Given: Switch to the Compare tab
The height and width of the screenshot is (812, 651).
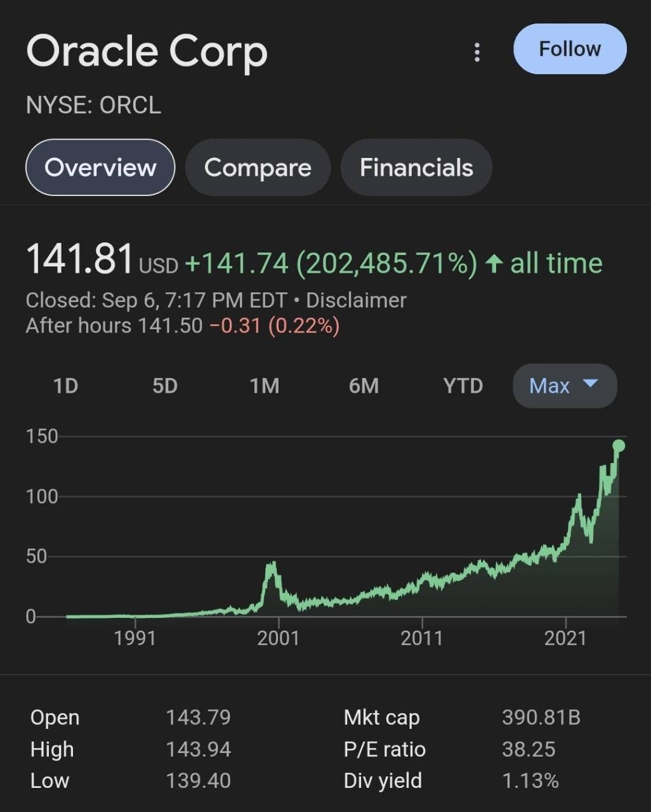Looking at the screenshot, I should 258,167.
